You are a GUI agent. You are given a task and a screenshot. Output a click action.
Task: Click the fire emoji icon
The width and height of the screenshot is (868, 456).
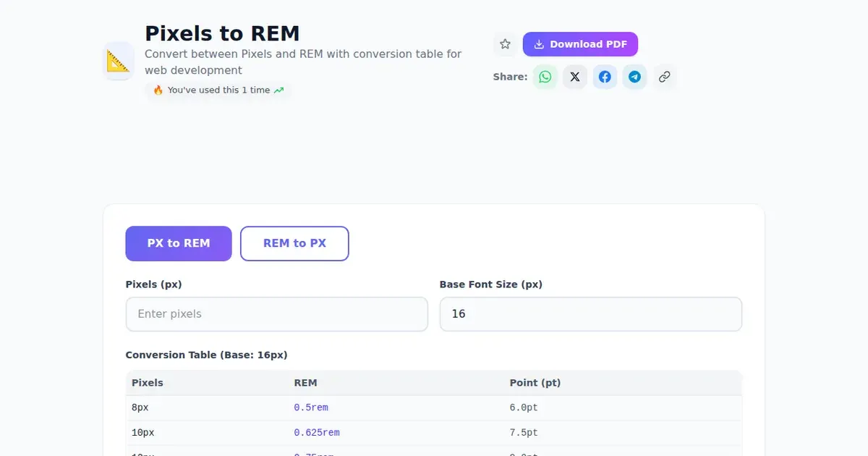point(158,90)
